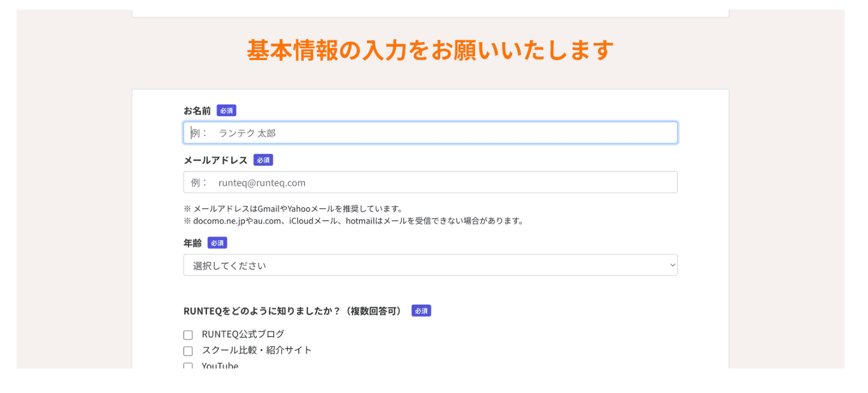Click the RUNTEQ公式ブログ option label text
Screen dimensions: 868x393
[x=243, y=334]
